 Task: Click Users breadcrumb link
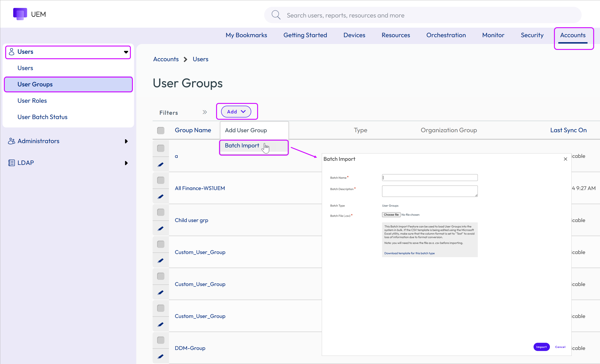(200, 59)
